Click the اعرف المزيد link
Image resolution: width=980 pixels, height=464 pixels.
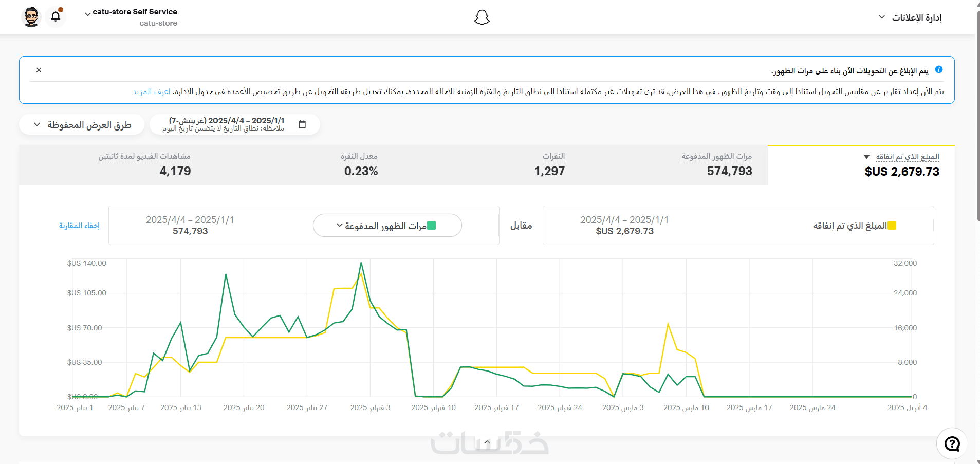tap(152, 91)
